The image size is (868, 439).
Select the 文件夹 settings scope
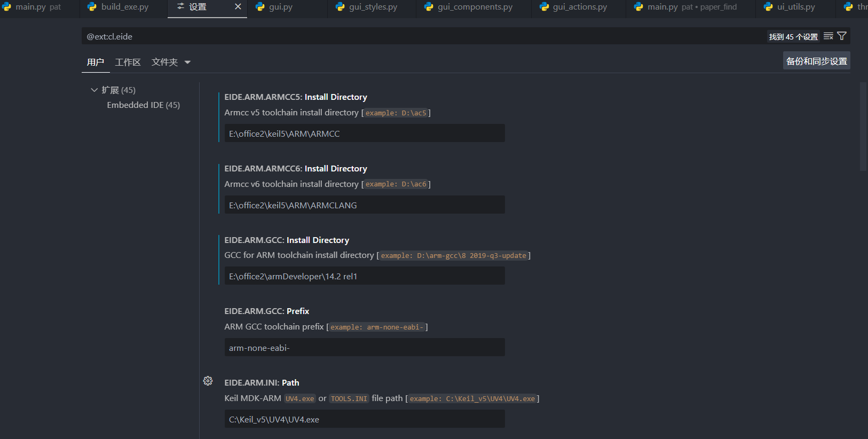pyautogui.click(x=164, y=62)
